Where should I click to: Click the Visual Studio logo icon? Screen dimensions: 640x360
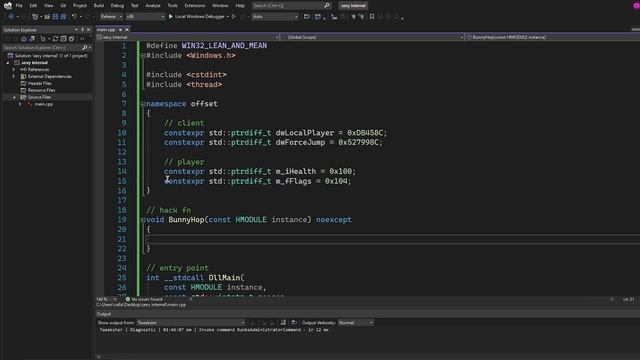7,6
